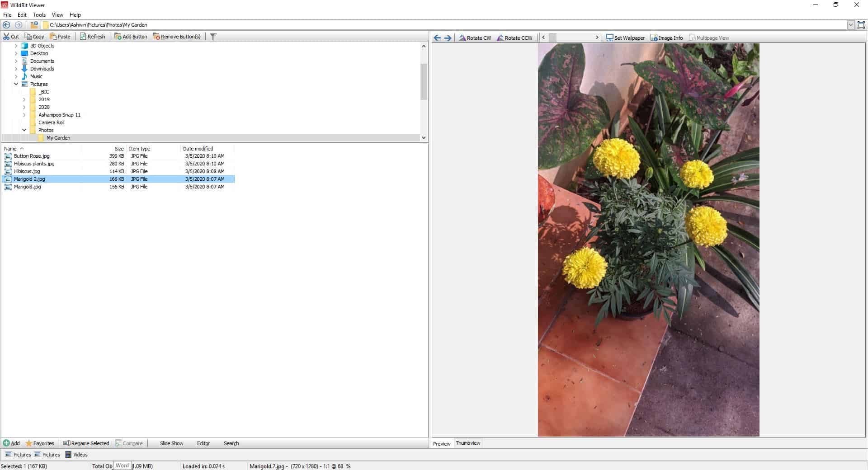This screenshot has height=470, width=868.
Task: Show the next image in preview pane
Action: [448, 38]
